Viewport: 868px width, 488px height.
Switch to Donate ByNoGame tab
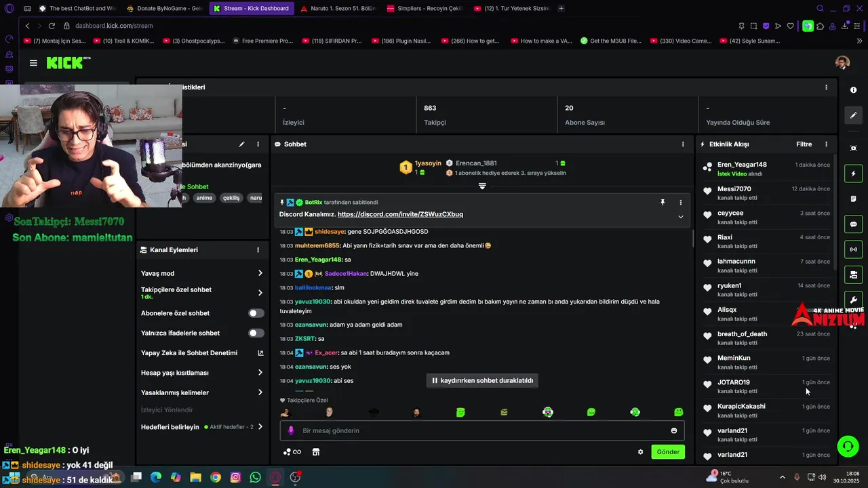pyautogui.click(x=163, y=8)
